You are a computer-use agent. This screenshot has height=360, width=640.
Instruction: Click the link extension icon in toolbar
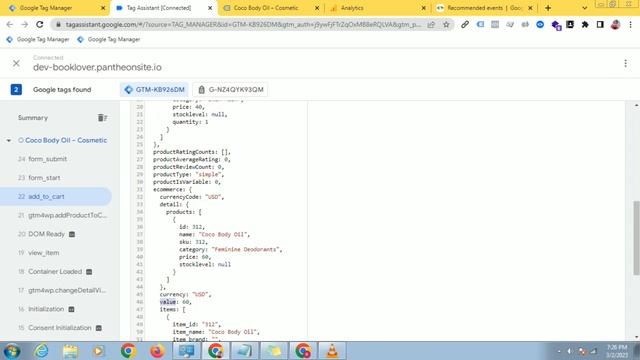click(464, 24)
